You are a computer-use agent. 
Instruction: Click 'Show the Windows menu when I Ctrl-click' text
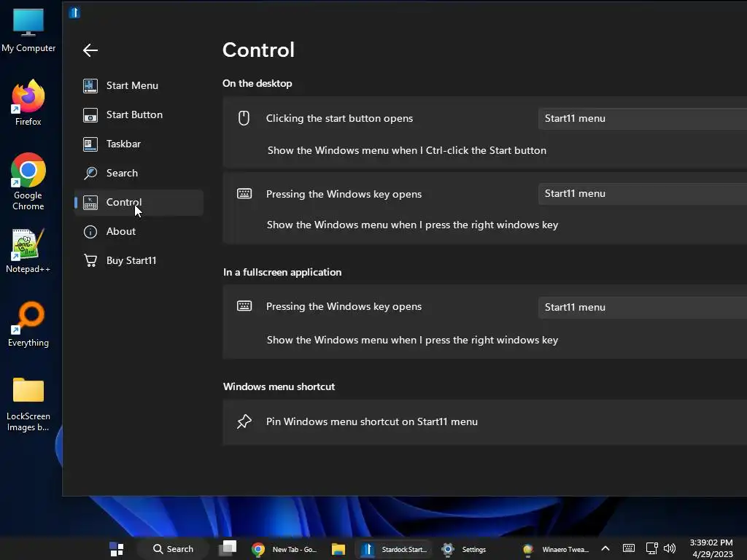click(407, 150)
